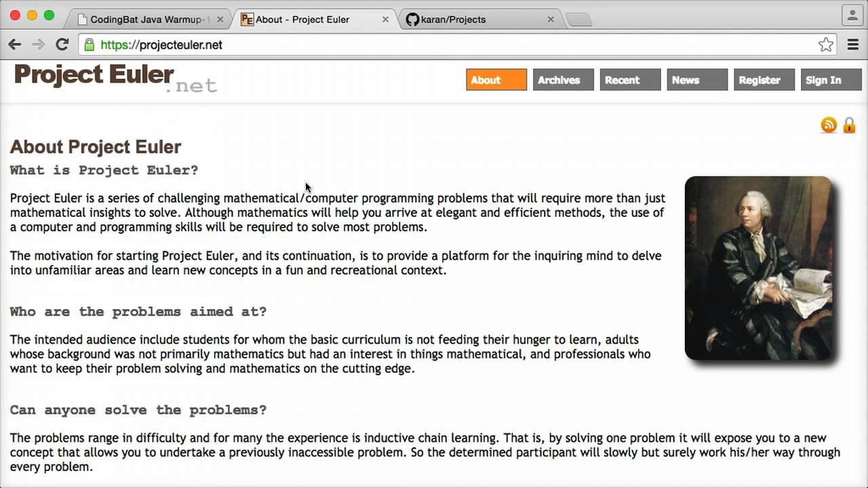868x488 pixels.
Task: Click the browser forward arrow
Action: click(39, 45)
